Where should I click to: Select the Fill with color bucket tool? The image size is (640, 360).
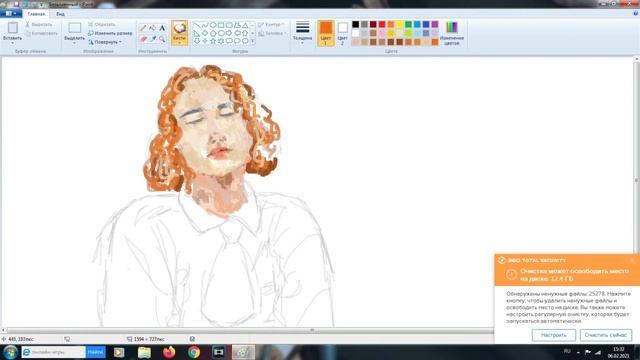[152, 28]
